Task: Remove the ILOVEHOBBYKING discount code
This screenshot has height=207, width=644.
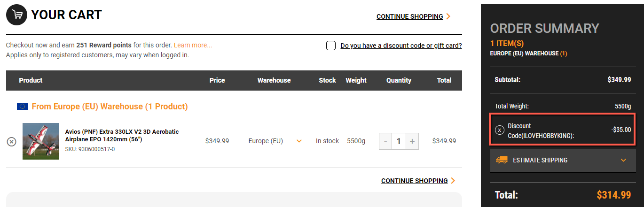Action: 500,130
